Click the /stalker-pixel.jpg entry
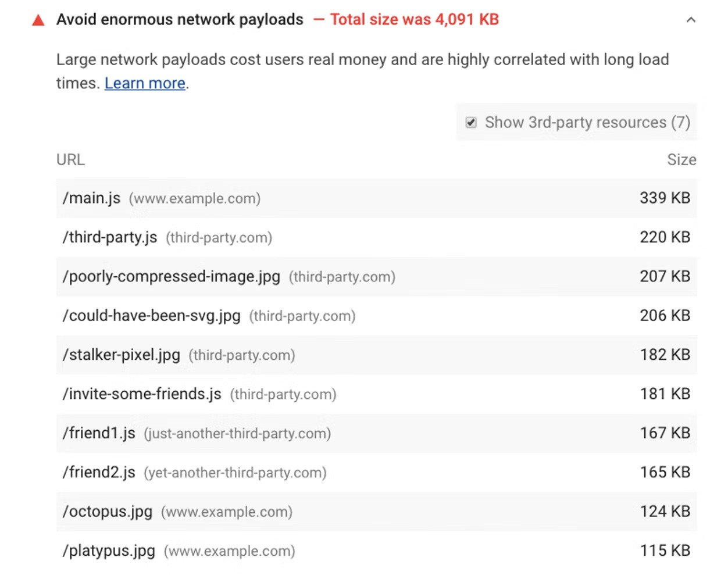The height and width of the screenshot is (575, 728). [x=120, y=355]
